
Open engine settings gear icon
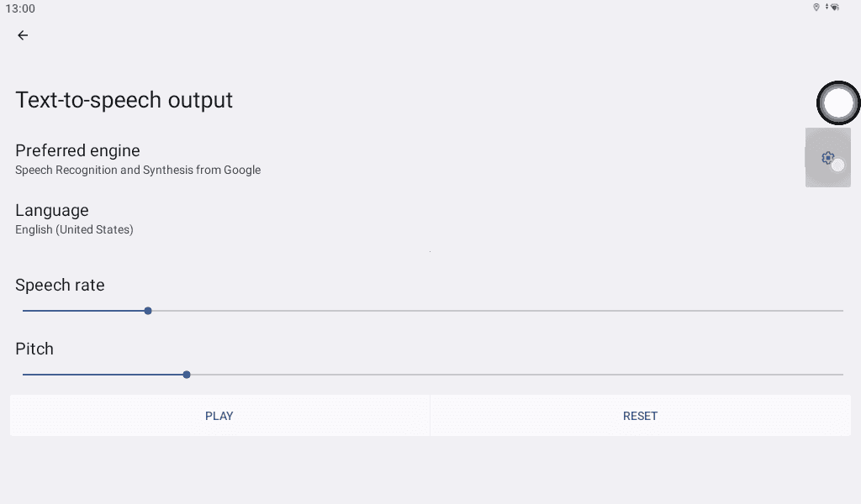pyautogui.click(x=827, y=157)
